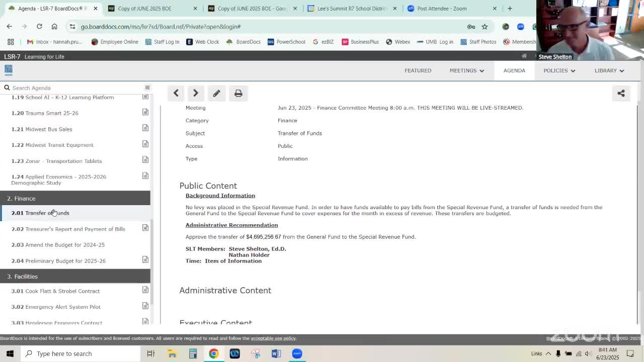Go to the next agenda item arrow
644x362 pixels.
click(196, 93)
